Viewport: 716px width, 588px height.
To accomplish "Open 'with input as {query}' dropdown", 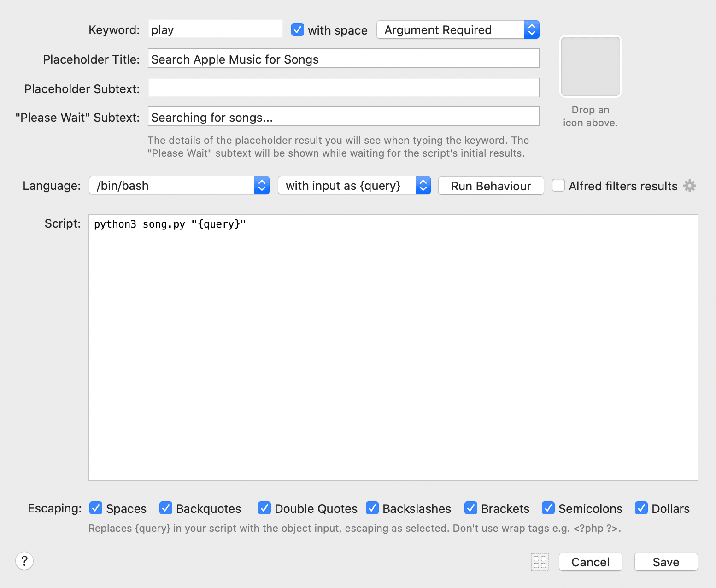I will click(x=354, y=186).
